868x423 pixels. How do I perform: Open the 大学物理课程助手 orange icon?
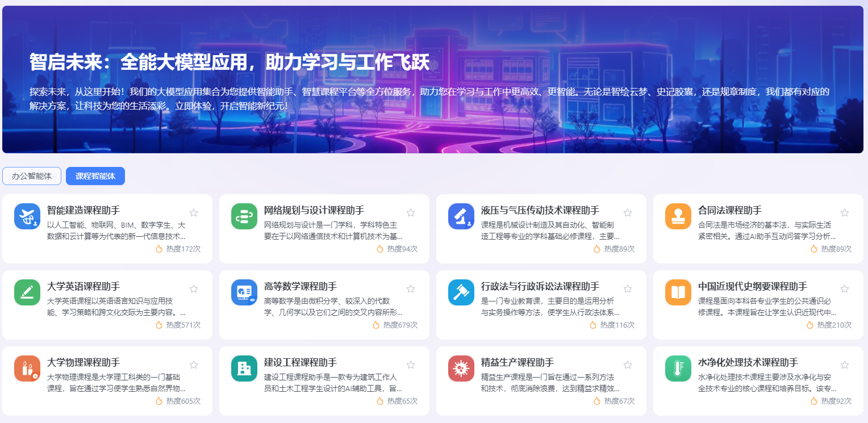click(x=27, y=368)
